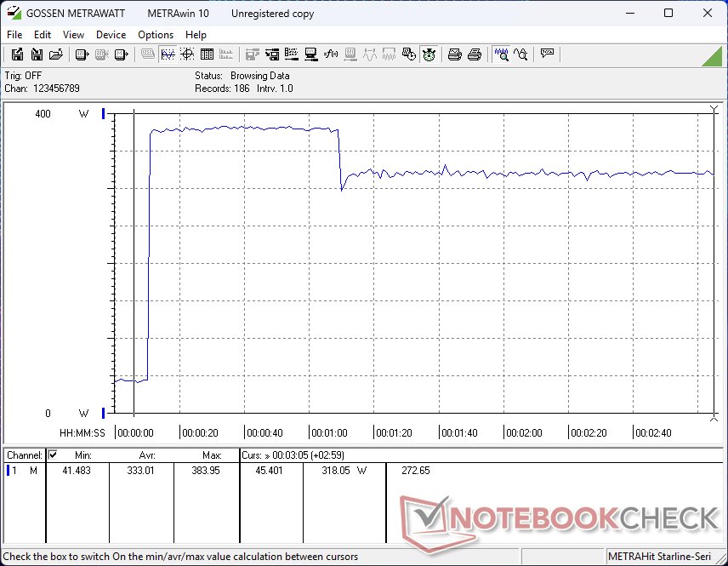This screenshot has height=566, width=728.
Task: Switch to the table view icon
Action: 206,54
